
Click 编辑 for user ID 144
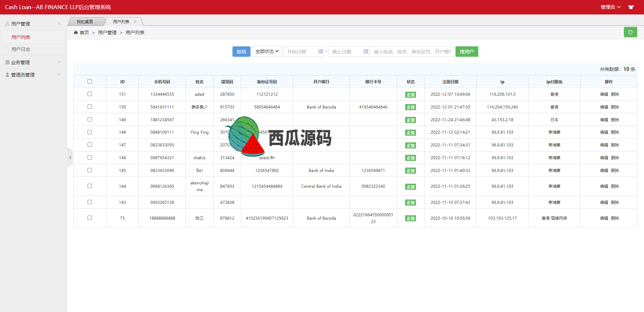click(x=604, y=186)
